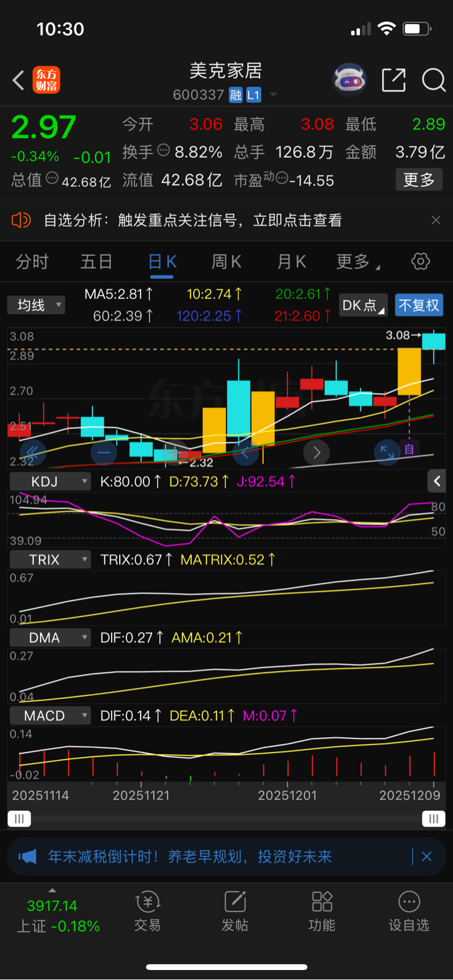
Task: Close the 年末减税 ad banner
Action: tap(426, 856)
